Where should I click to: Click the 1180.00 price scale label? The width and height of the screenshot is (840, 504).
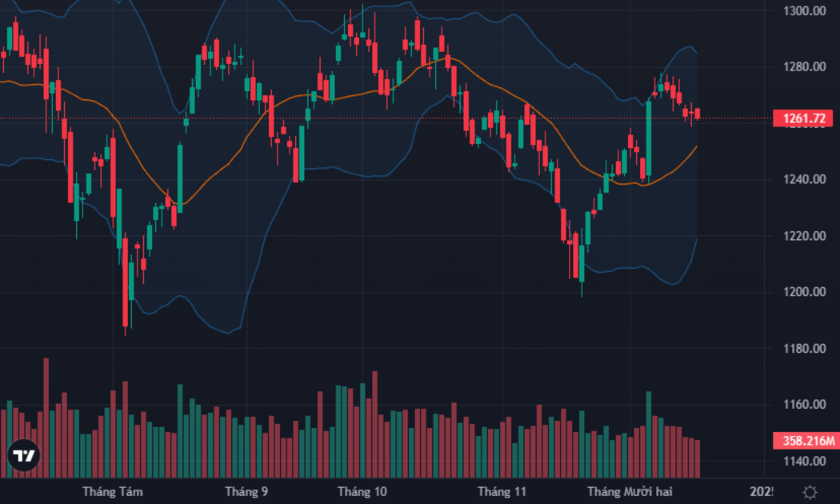804,349
